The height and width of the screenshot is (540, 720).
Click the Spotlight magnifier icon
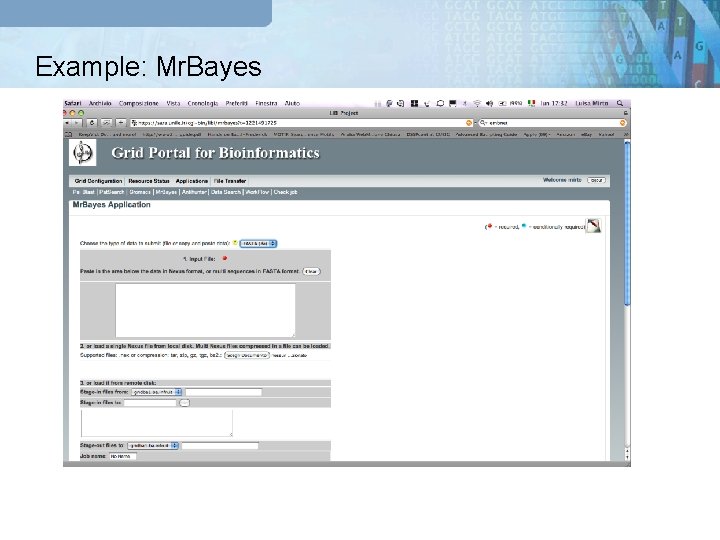[x=620, y=103]
